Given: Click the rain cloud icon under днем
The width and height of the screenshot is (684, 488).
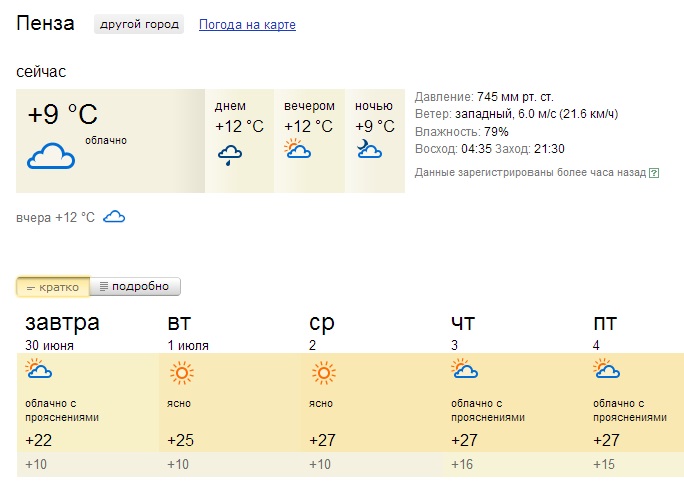Looking at the screenshot, I should (230, 156).
